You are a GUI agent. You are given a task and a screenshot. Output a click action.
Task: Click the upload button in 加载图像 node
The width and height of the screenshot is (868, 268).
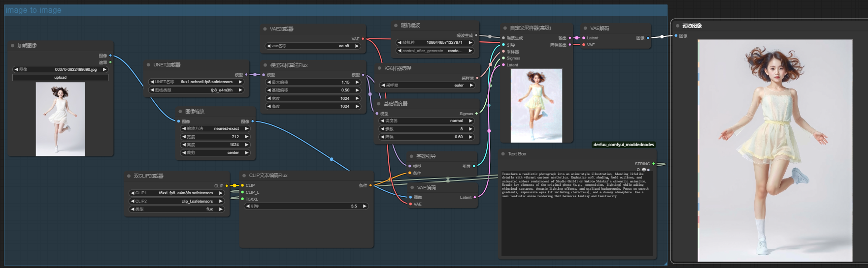[60, 78]
